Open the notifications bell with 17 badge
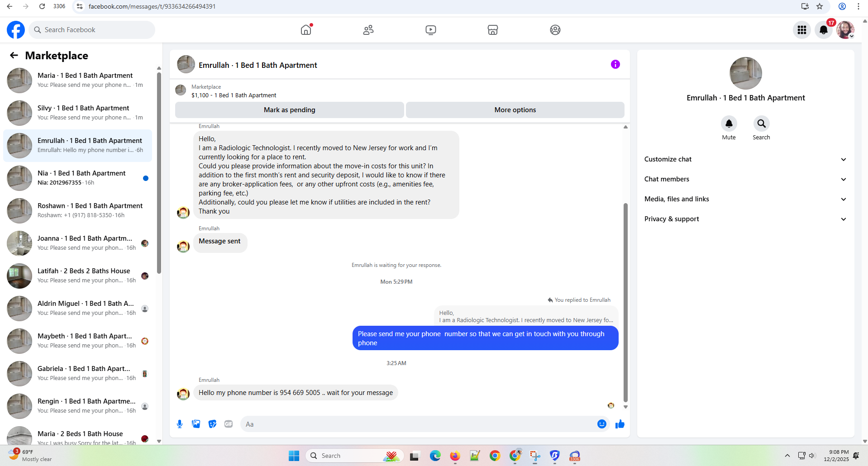Viewport: 868px width, 466px height. pos(824,30)
